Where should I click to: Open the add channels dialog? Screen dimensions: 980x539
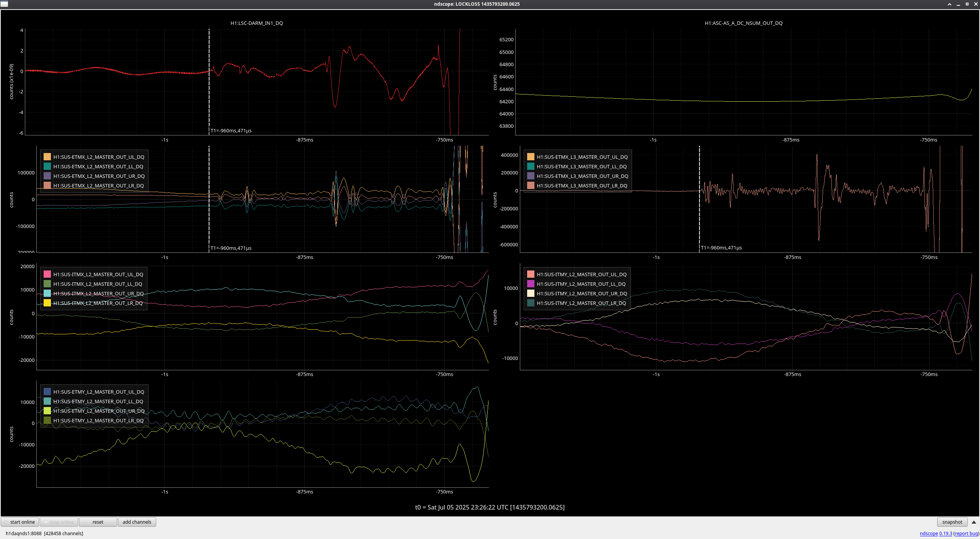tap(137, 522)
